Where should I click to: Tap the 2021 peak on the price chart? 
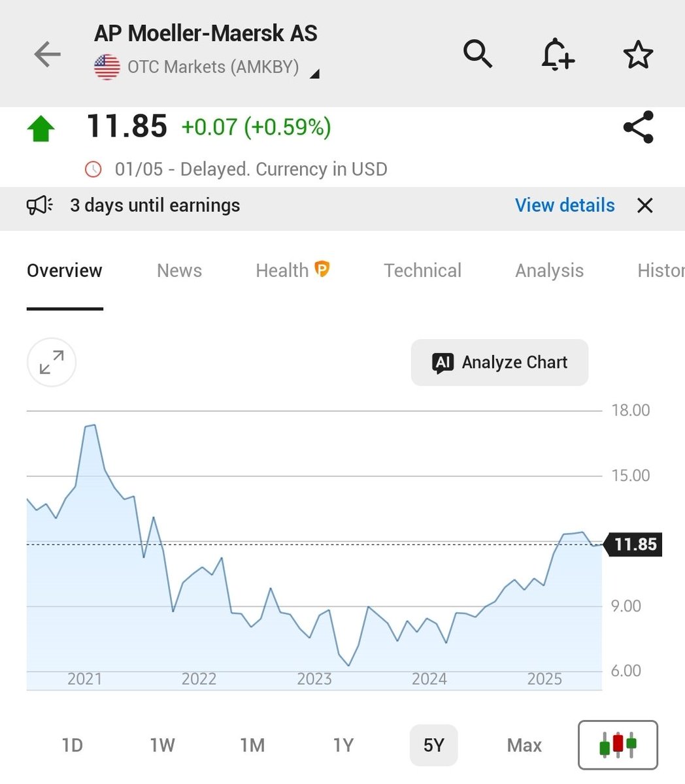(91, 426)
